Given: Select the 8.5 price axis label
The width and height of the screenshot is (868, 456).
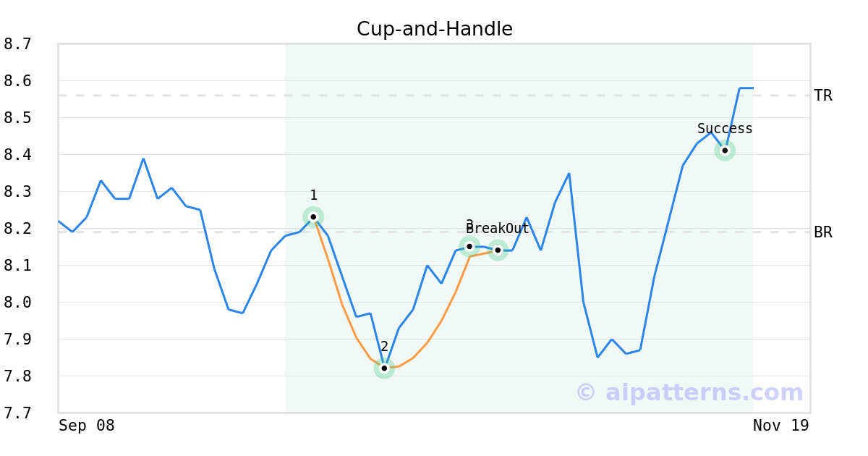Looking at the screenshot, I should pyautogui.click(x=17, y=118).
